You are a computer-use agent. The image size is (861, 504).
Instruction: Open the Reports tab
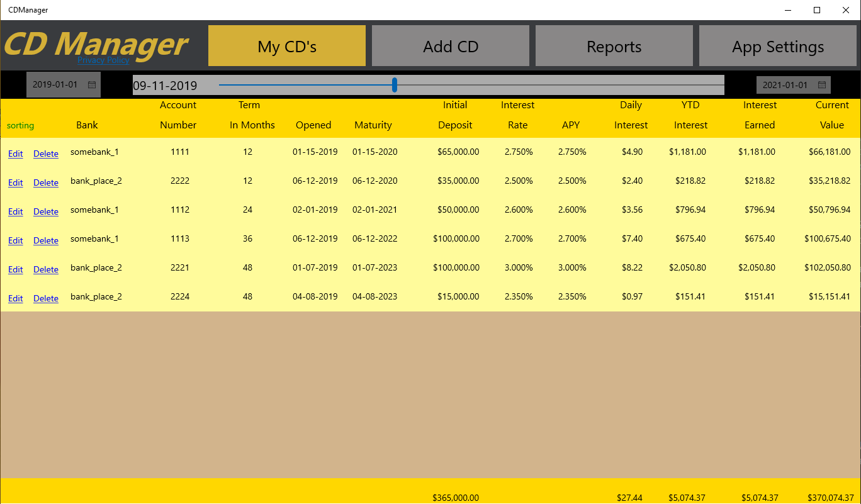[614, 45]
